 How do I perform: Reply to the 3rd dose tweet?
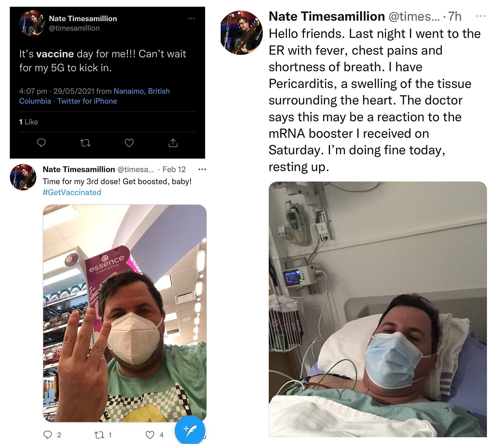pyautogui.click(x=47, y=435)
